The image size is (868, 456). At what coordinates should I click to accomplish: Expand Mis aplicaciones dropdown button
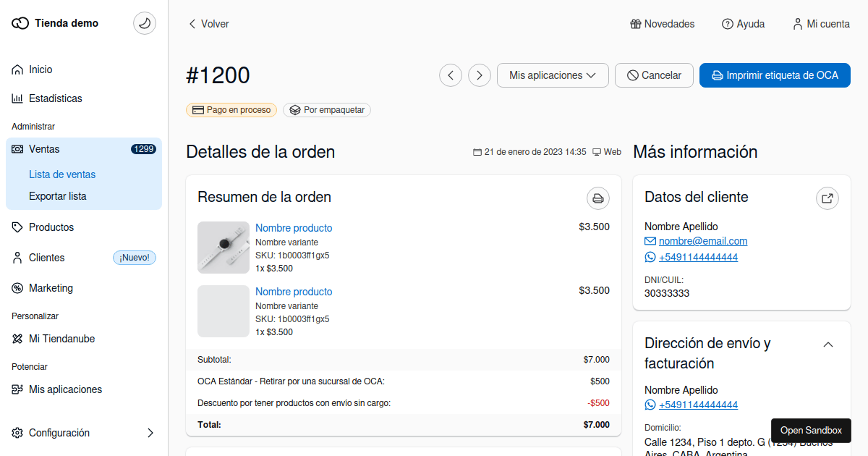tap(553, 75)
